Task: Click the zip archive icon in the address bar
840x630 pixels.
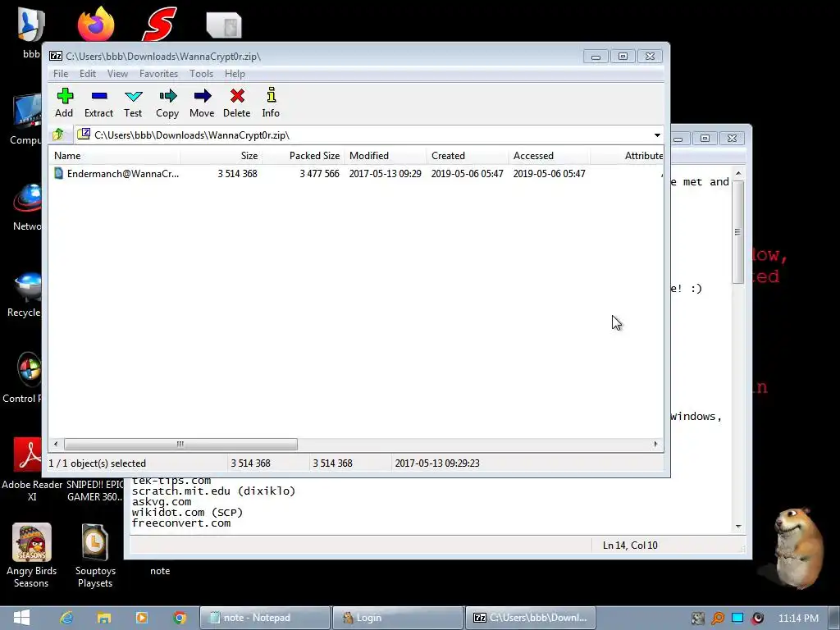Action: (83, 135)
